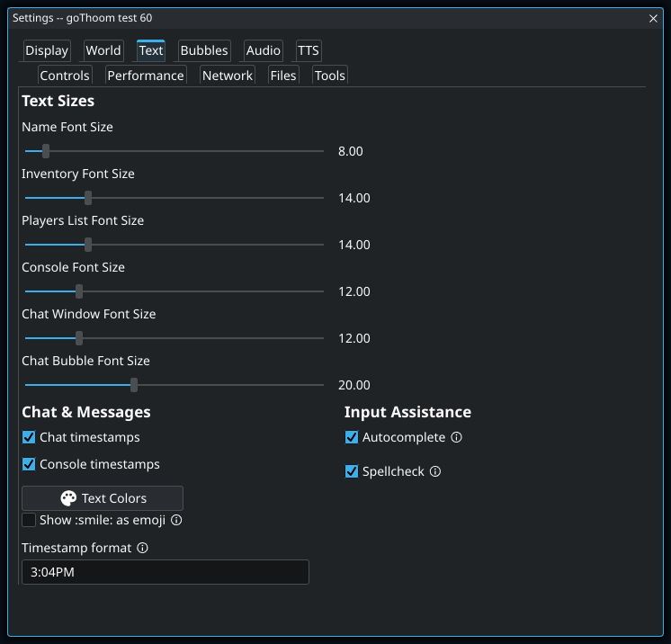Go to the Bubbles tab
The height and width of the screenshot is (644, 671).
(204, 50)
